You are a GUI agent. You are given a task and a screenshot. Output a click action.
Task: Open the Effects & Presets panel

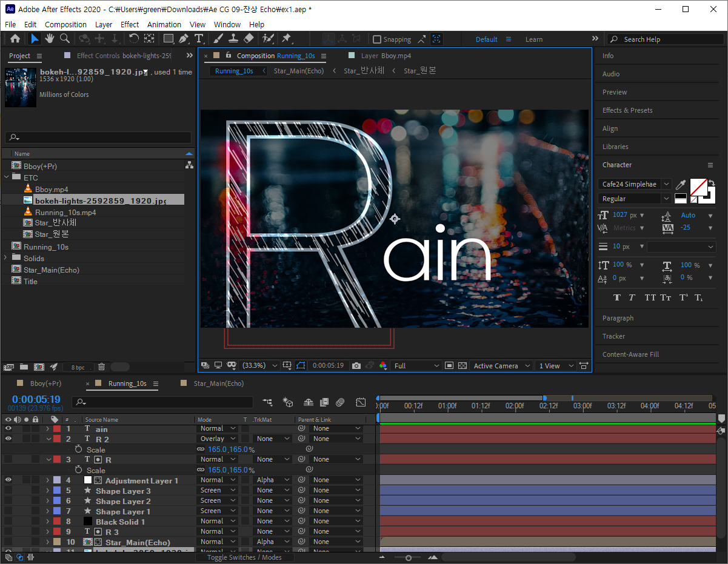click(627, 110)
